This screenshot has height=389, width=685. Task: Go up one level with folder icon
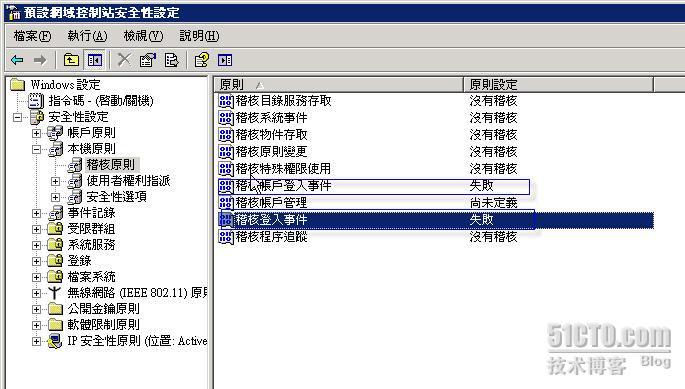coord(71,60)
